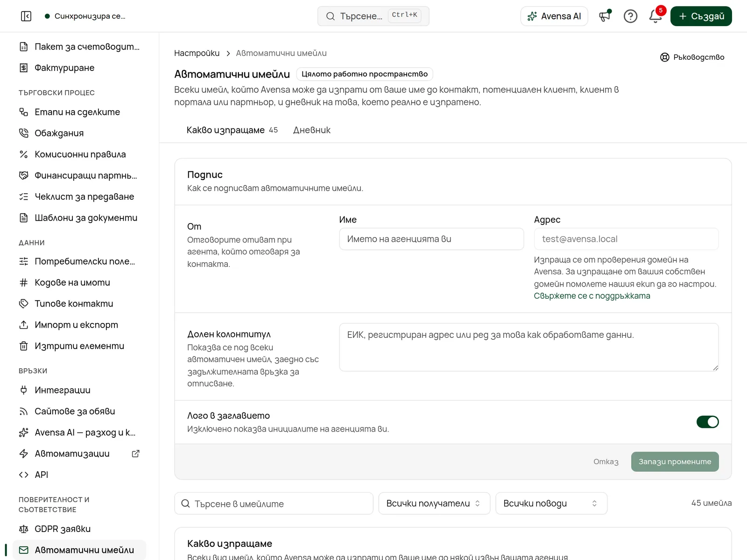Click the Отказ button
Image resolution: width=747 pixels, height=560 pixels.
point(606,462)
